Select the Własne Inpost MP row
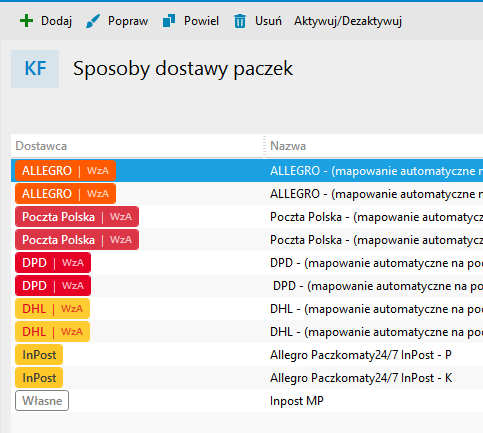 click(247, 401)
